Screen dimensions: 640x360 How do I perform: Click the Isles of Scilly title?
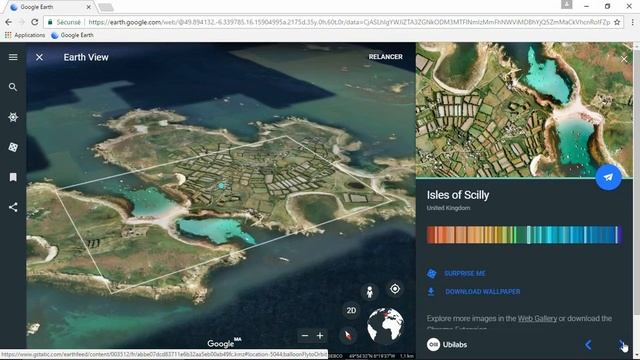click(x=458, y=195)
